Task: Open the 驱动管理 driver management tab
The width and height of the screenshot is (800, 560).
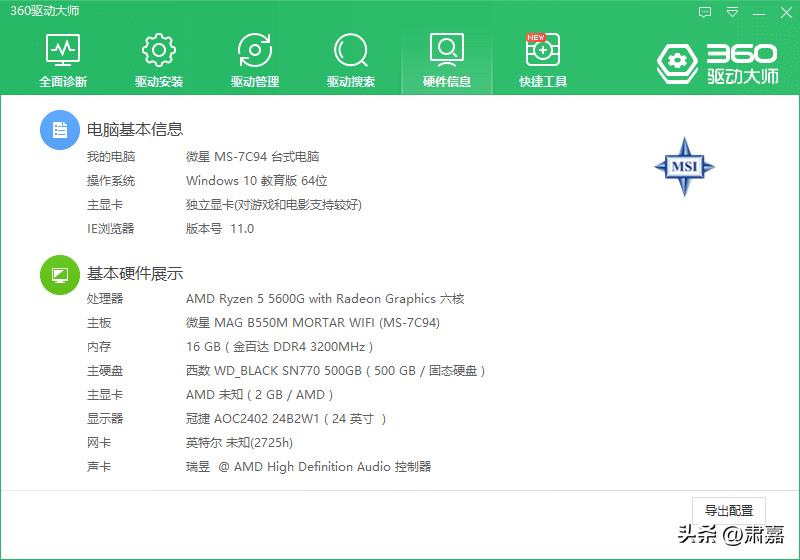Action: [x=255, y=60]
